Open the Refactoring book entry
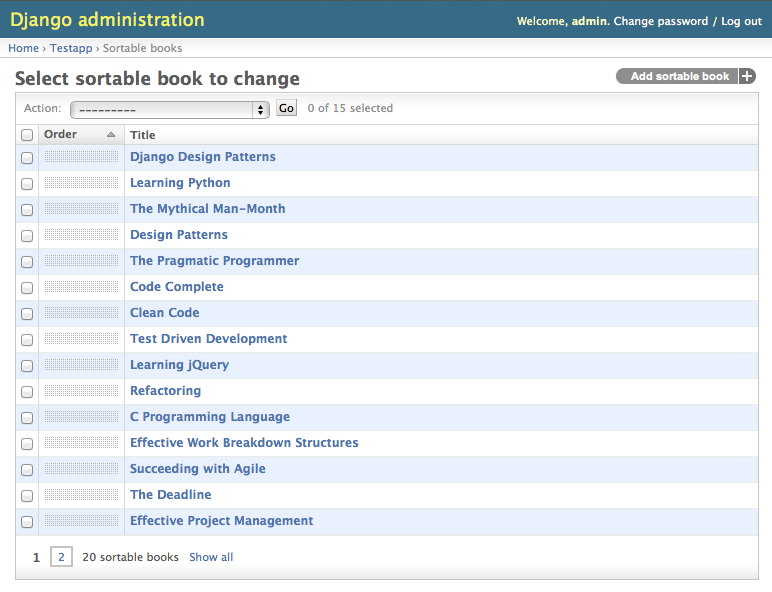 click(x=165, y=391)
